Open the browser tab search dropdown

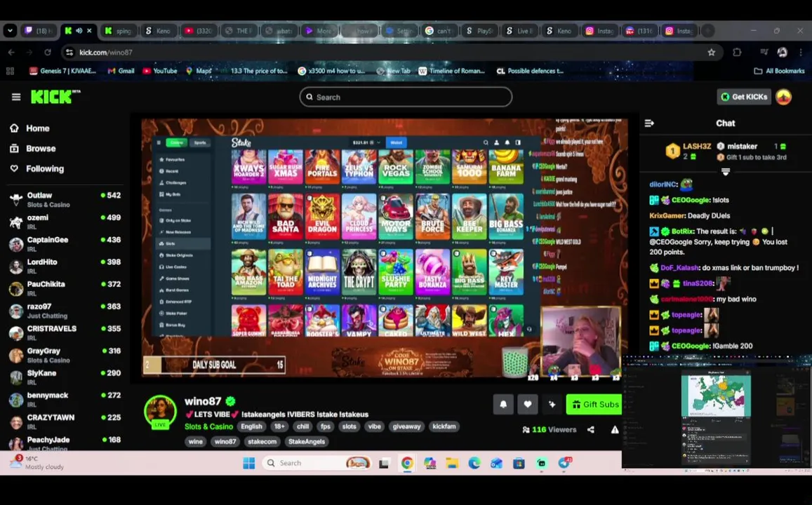pyautogui.click(x=10, y=31)
